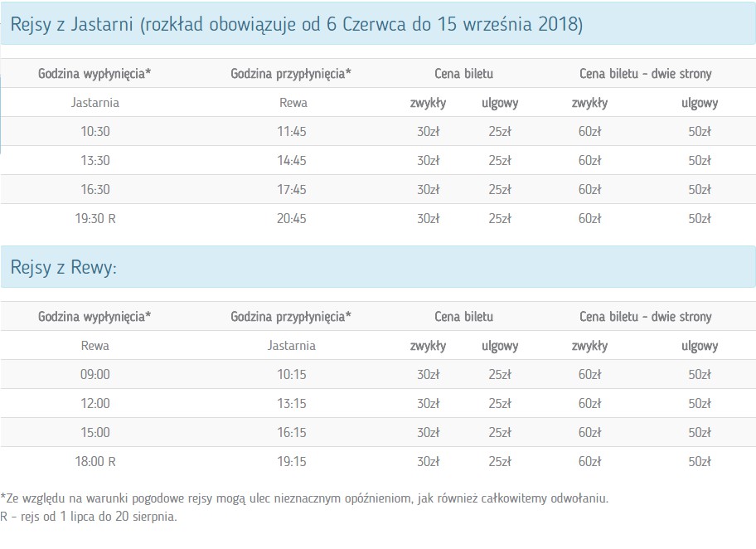Viewport: 756px width, 549px height.
Task: Select the 09:00 departure time from Rewa
Action: click(94, 375)
